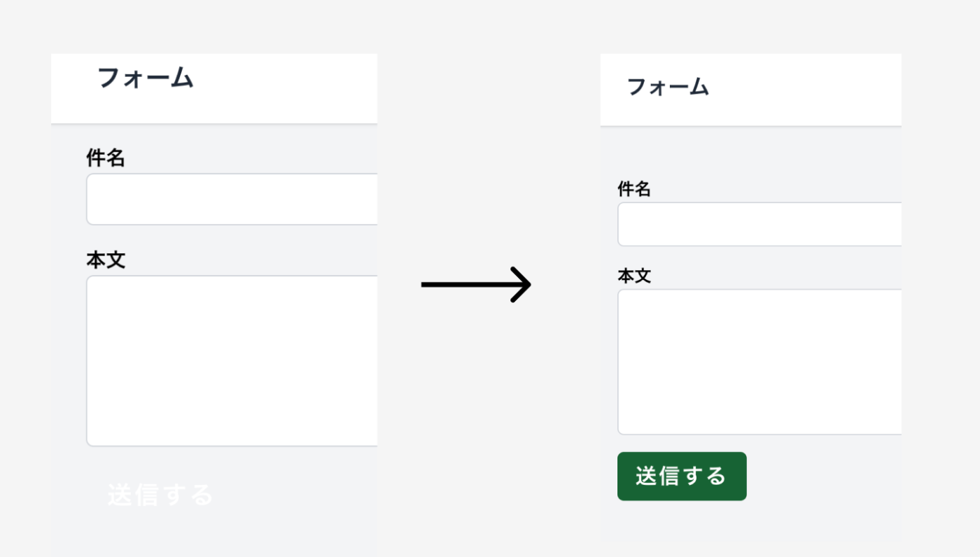Screen dimensions: 980x557
Task: Click gap between left 件名 input and 本文 label
Action: tap(231, 238)
